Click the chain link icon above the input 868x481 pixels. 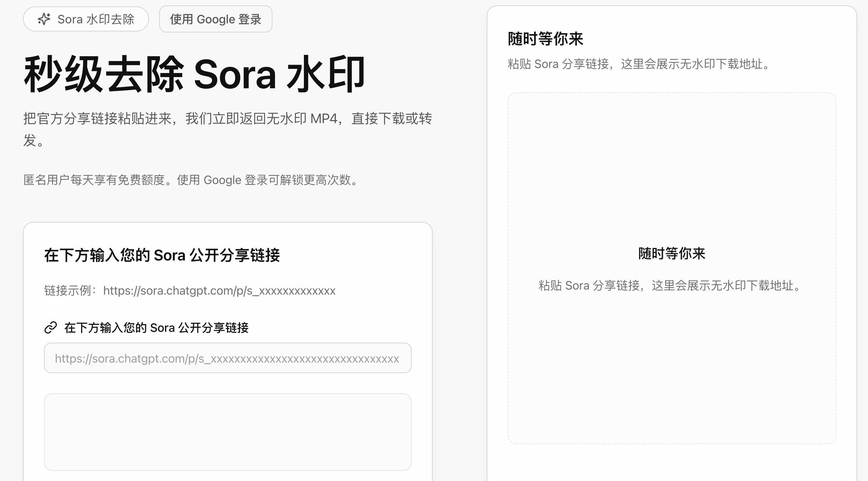tap(51, 327)
